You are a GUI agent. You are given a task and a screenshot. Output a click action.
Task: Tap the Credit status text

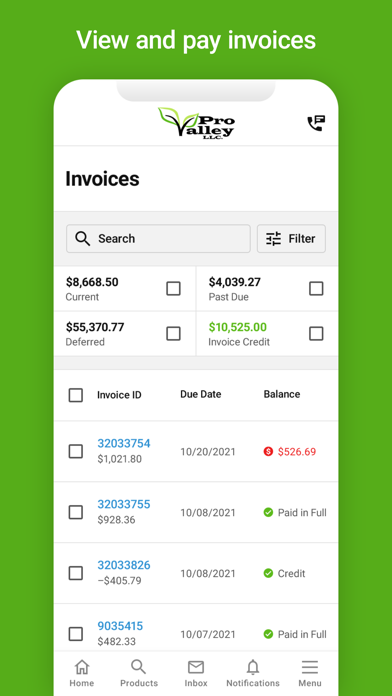[x=292, y=573]
